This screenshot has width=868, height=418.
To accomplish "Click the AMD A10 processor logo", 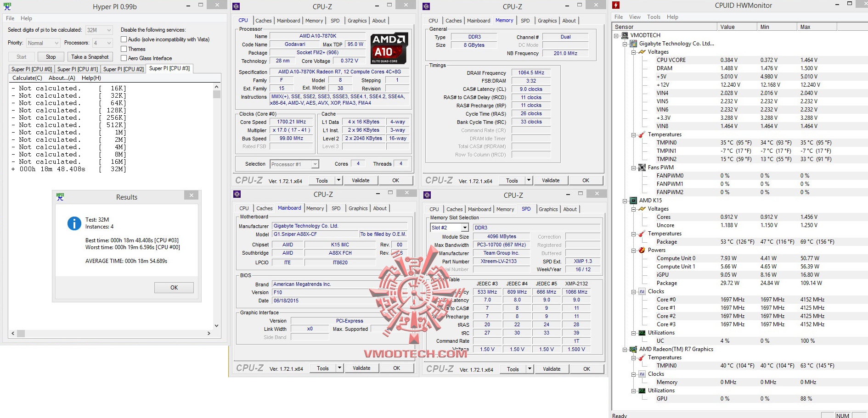I will click(389, 49).
